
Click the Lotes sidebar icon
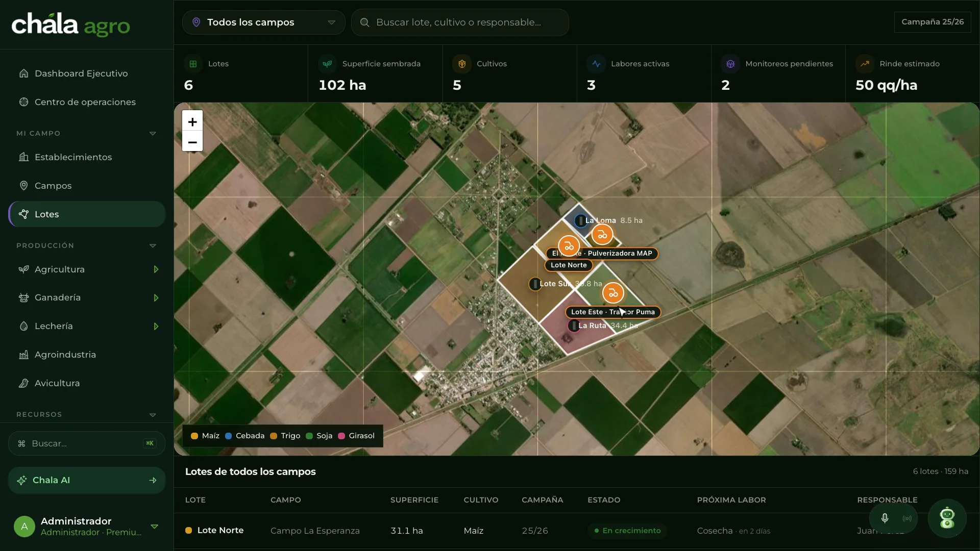(23, 214)
